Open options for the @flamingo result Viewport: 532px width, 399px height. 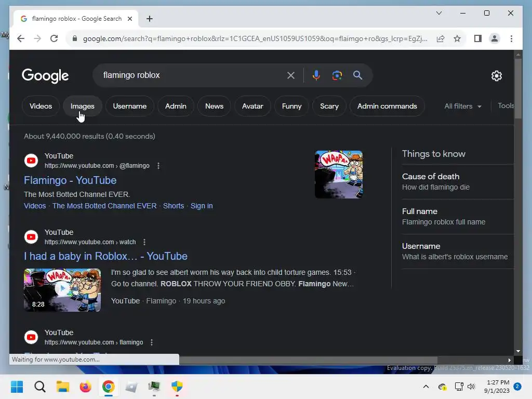click(x=158, y=166)
